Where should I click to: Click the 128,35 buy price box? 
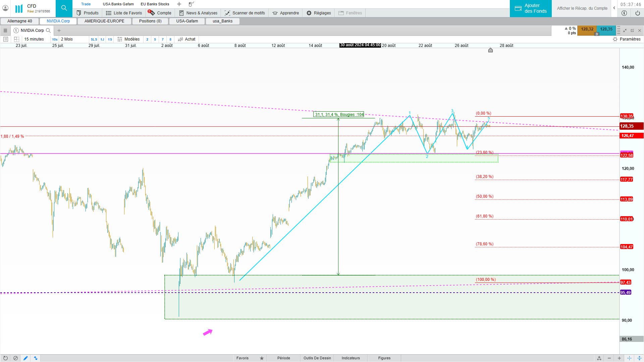coord(606,29)
